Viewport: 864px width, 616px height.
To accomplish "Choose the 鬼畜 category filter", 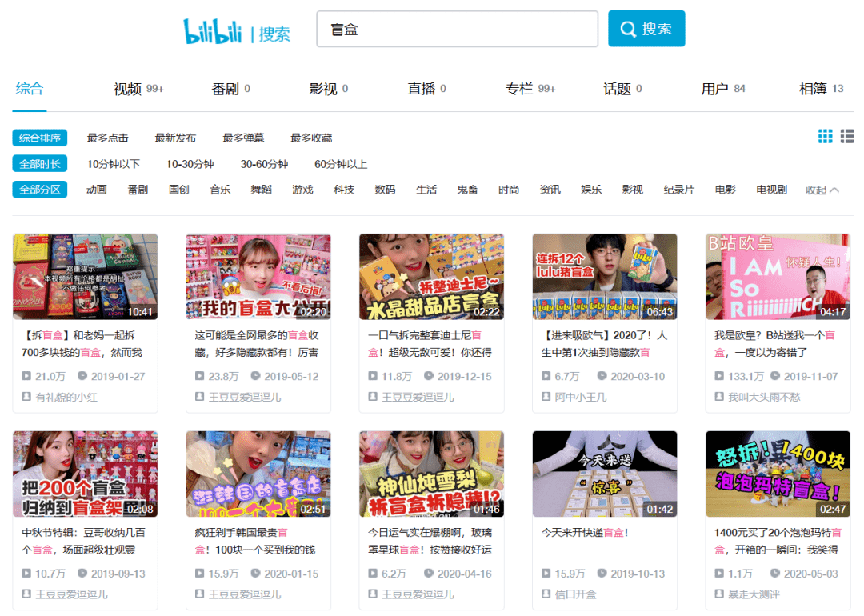I will (467, 189).
